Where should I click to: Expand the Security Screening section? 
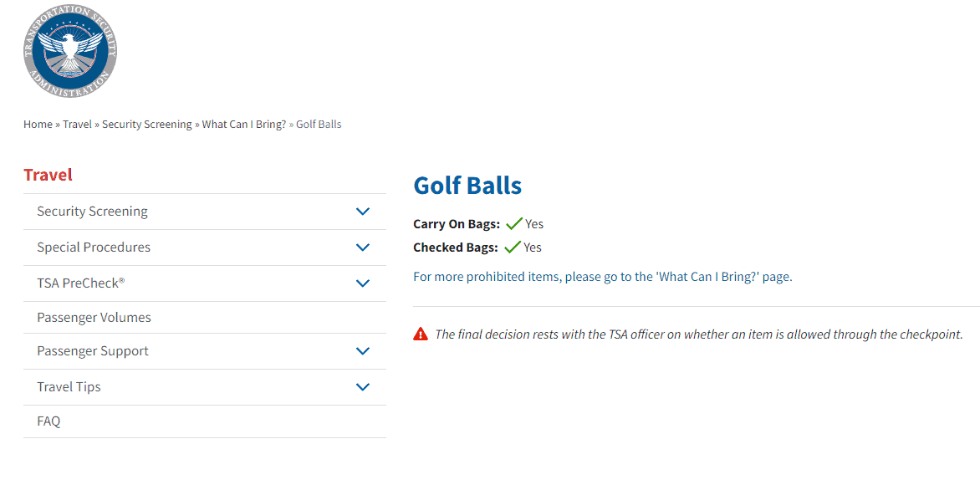[x=363, y=212]
